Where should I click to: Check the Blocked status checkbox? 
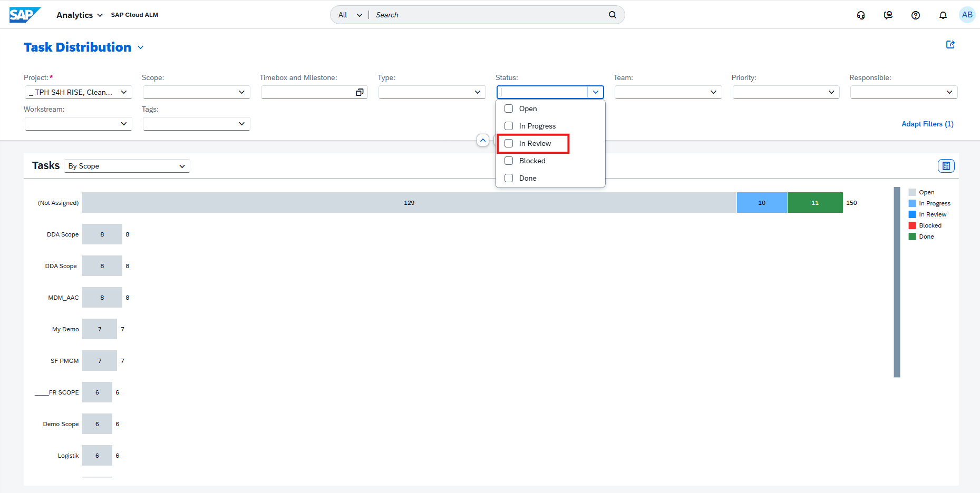click(509, 161)
